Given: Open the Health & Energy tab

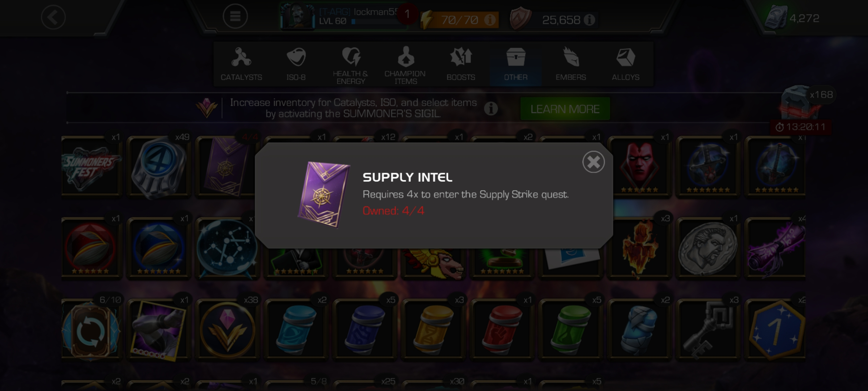Looking at the screenshot, I should [x=350, y=64].
